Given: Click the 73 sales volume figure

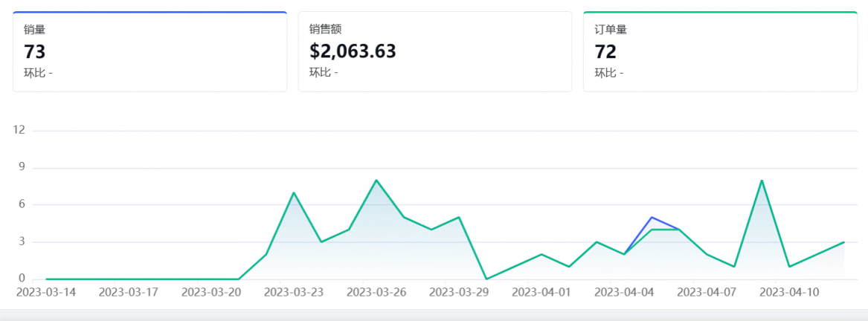Looking at the screenshot, I should pyautogui.click(x=35, y=52).
